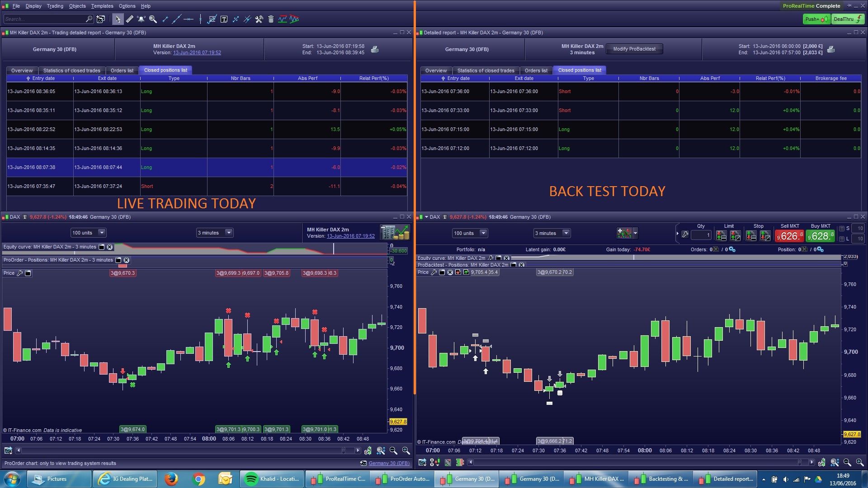Open Spotify Khalid item in Windows taskbar

[x=271, y=479]
